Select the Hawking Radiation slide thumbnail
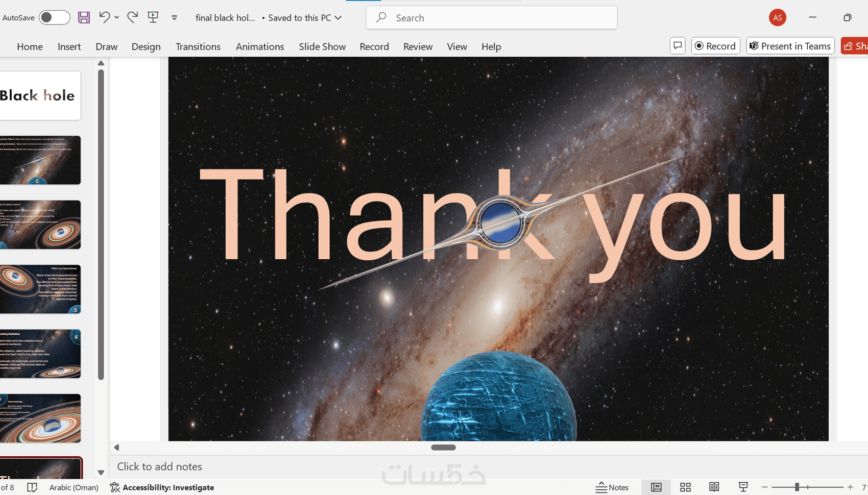 (40, 354)
